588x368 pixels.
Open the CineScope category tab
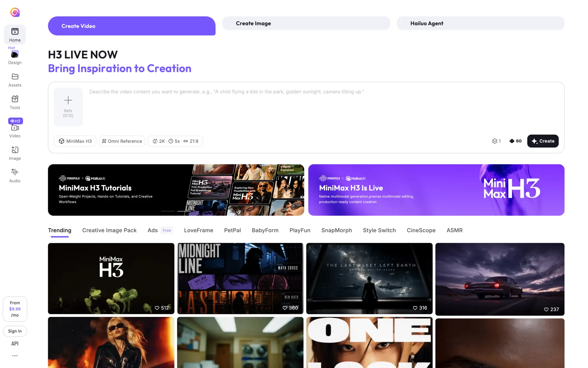coord(421,230)
